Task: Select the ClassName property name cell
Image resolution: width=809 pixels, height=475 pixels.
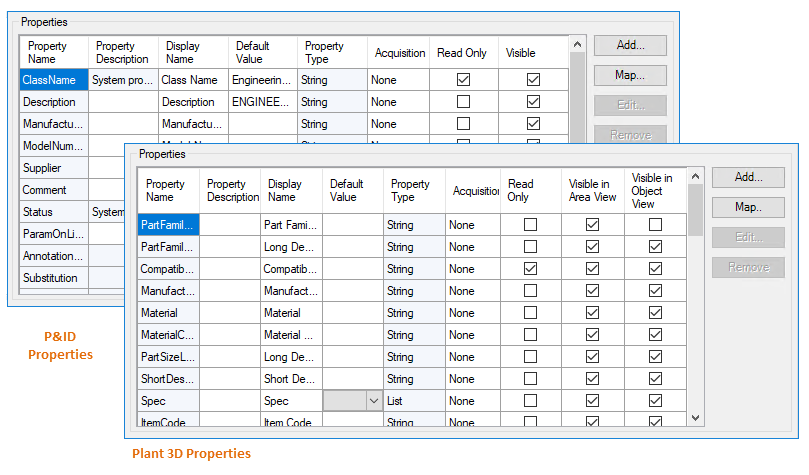Action: coord(54,80)
